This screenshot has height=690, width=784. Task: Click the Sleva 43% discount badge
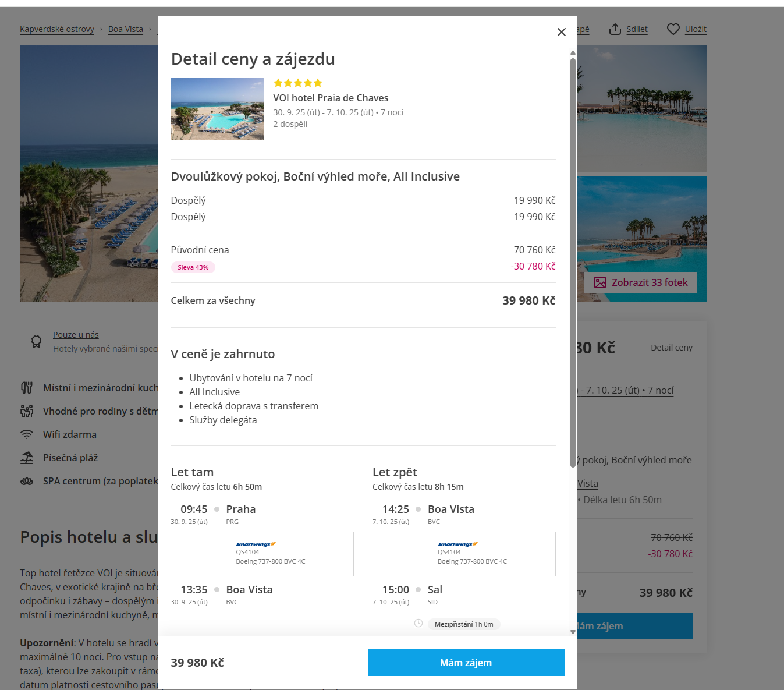(x=193, y=267)
